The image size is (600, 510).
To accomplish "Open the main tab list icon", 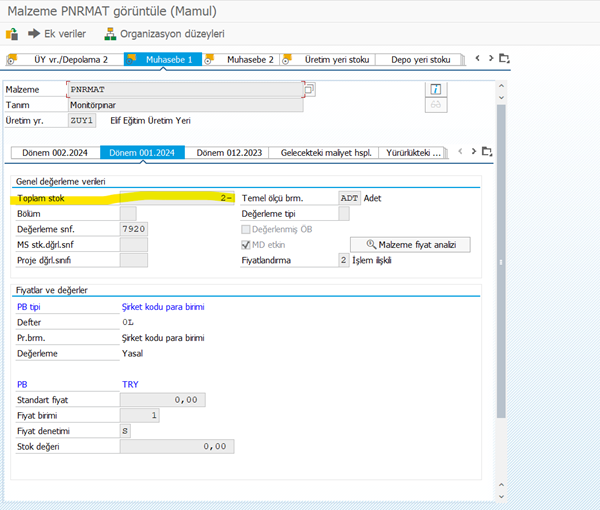I will 505,59.
